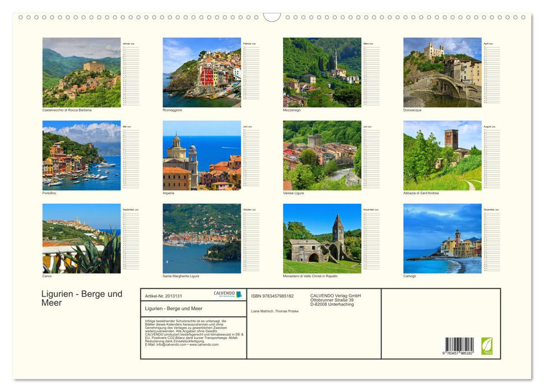Select the caption label Cervo
Image resolution: width=544 pixels, height=392 pixels.
[x=47, y=276]
